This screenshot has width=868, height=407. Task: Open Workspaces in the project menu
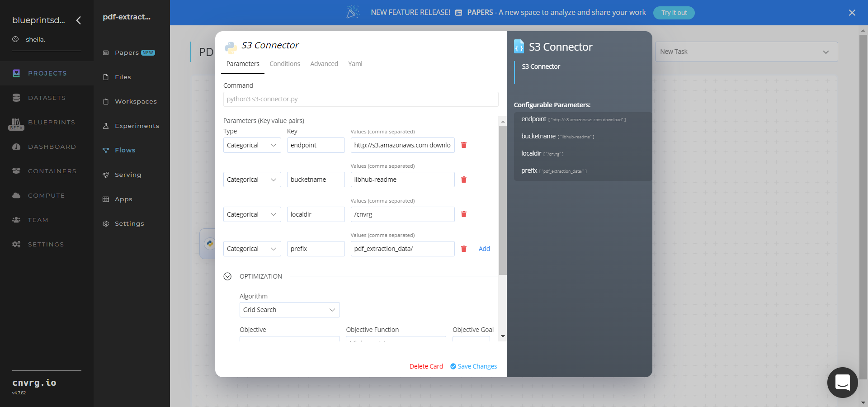click(x=136, y=101)
